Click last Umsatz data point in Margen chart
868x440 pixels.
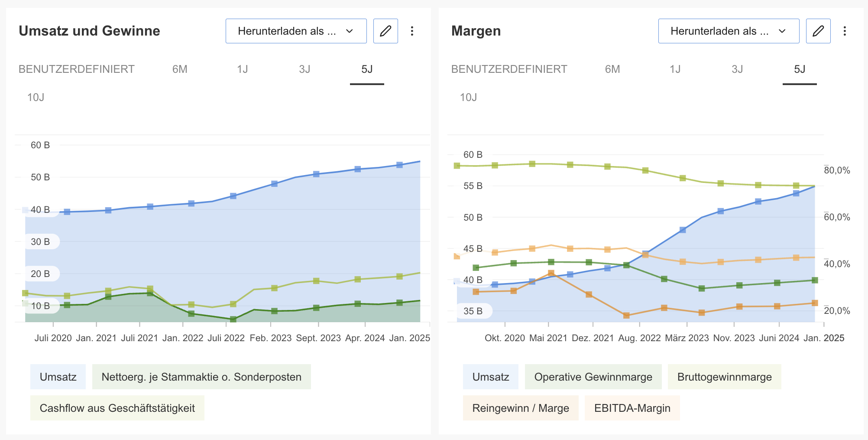[796, 193]
